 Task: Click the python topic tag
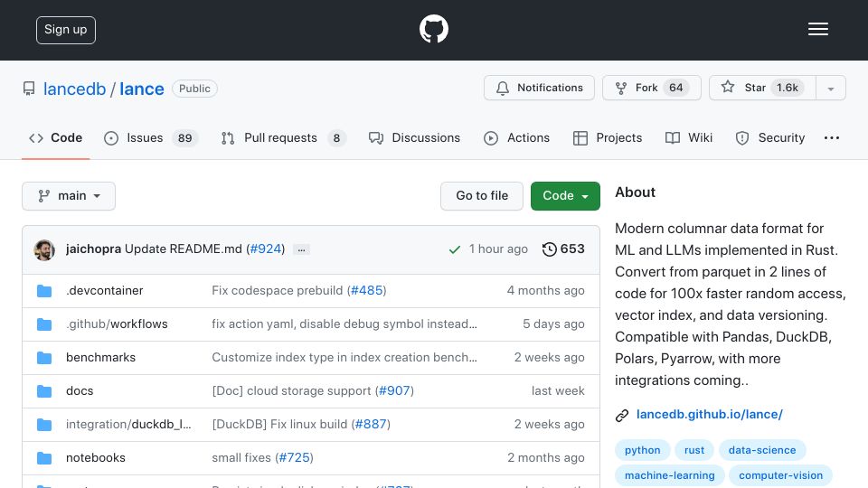[x=642, y=450]
